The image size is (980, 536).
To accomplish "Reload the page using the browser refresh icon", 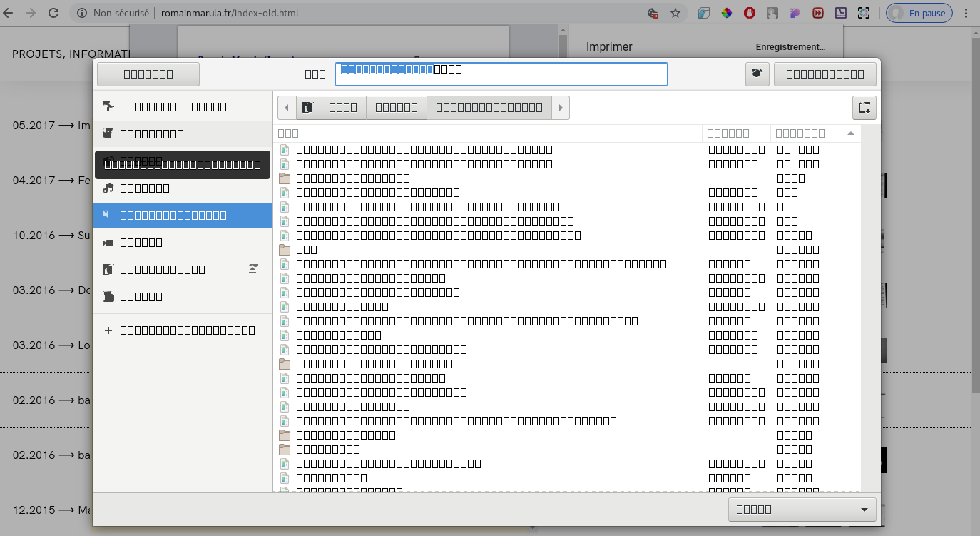I will click(x=53, y=13).
